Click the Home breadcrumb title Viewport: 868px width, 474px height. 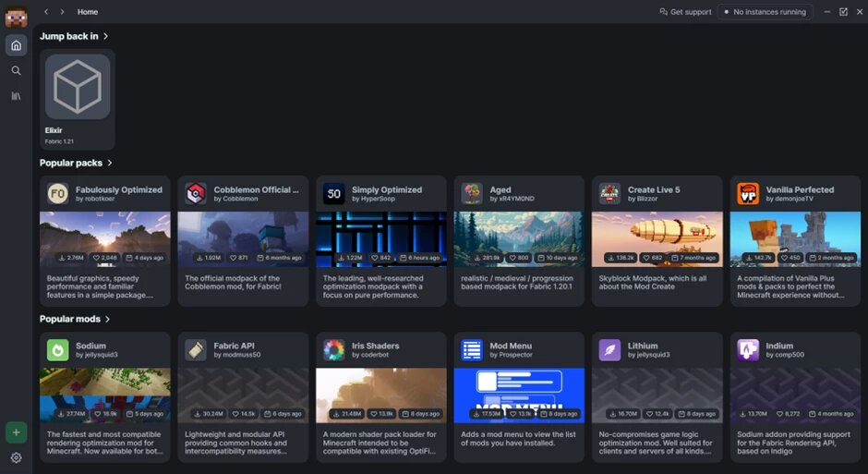point(88,12)
